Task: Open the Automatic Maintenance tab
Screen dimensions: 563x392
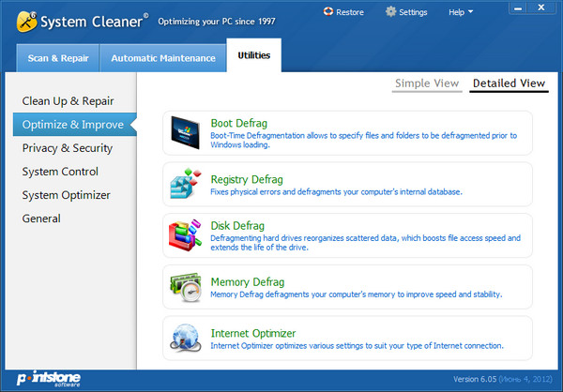Action: pos(163,58)
